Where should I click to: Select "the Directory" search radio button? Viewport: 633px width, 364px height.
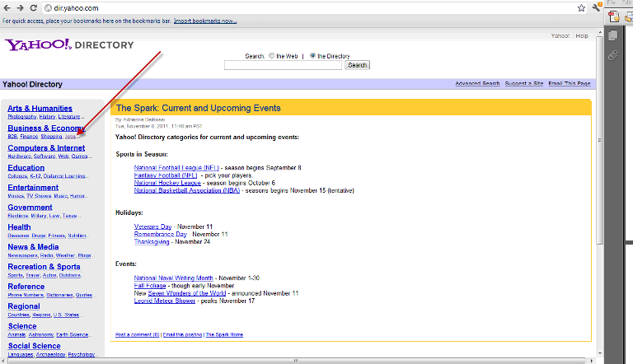coord(312,56)
